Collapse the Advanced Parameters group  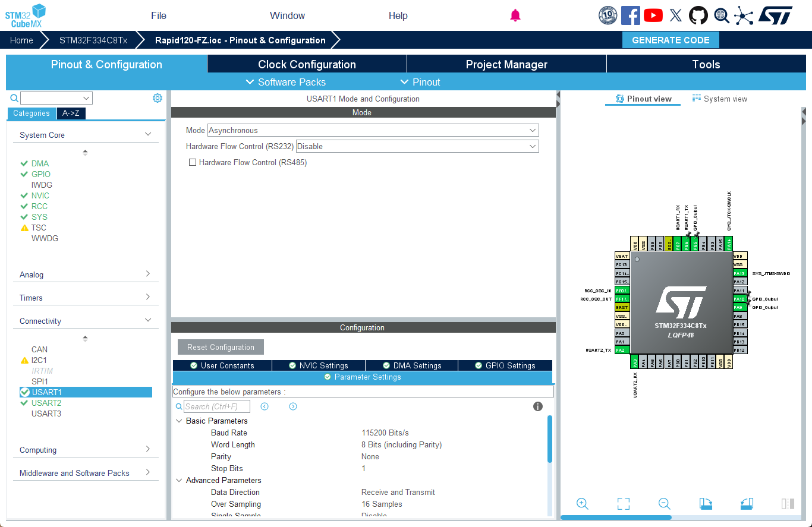(x=179, y=480)
